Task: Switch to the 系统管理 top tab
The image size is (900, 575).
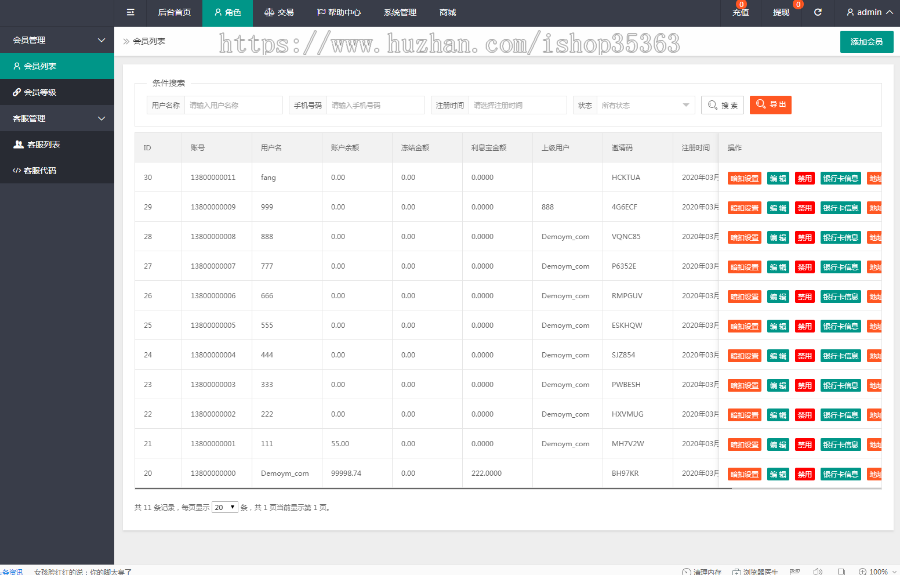Action: pos(399,12)
